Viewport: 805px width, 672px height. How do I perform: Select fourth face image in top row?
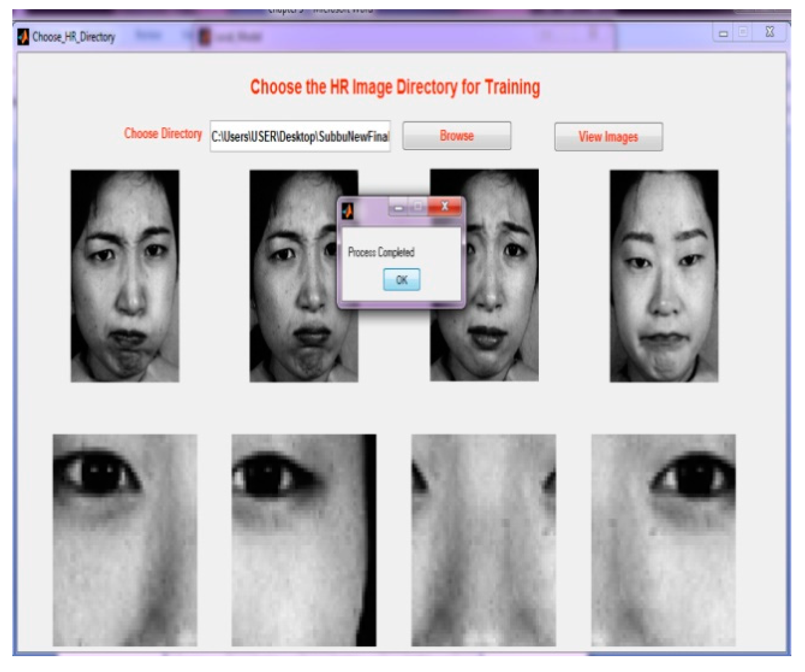[x=663, y=276]
